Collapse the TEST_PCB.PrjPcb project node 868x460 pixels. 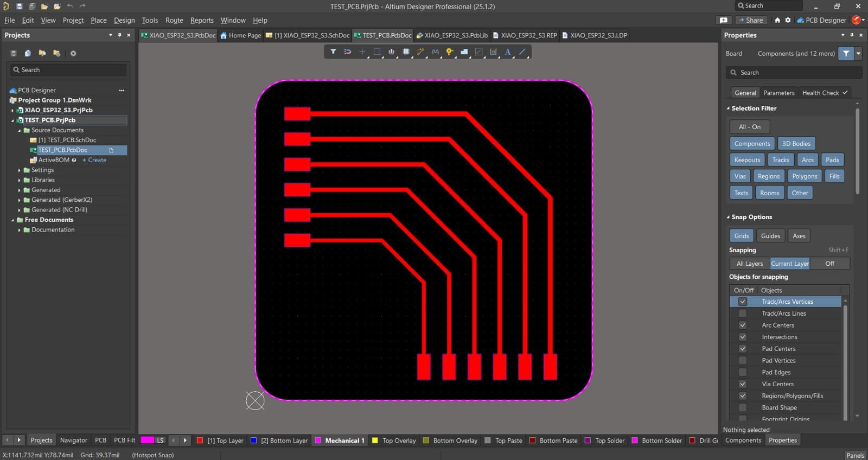coord(12,120)
